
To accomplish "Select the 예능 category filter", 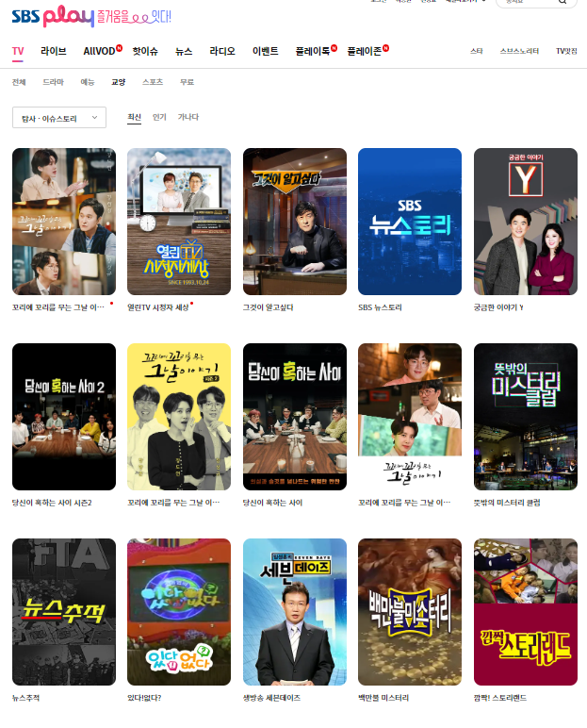I will (88, 82).
